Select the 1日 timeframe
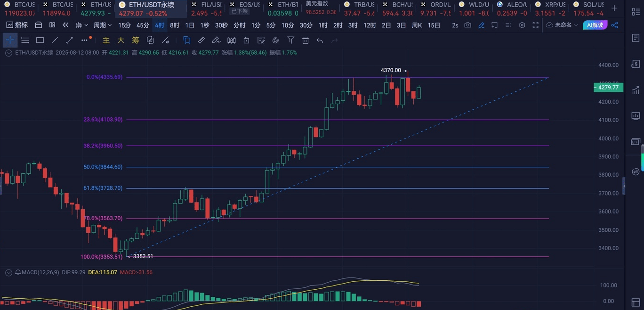Screen dimensions: 644x310 tap(190, 25)
